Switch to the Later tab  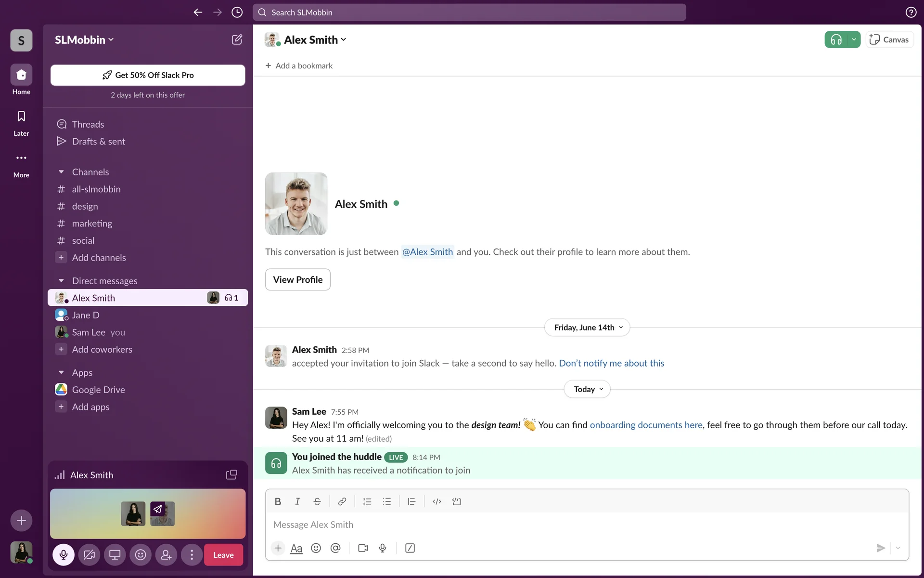(21, 122)
